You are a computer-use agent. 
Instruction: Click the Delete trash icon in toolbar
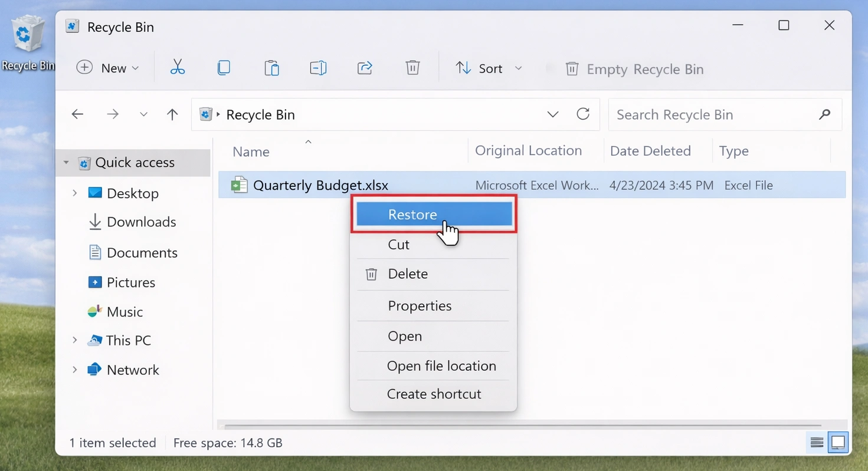(x=412, y=68)
